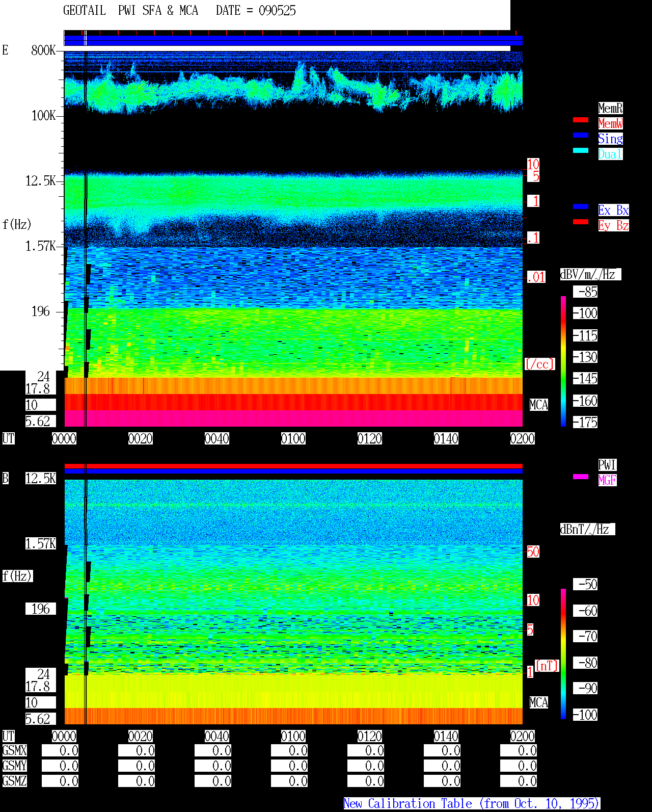Screen dimensions: 652x812
Task: Click the 0100 UT label under the E spectrogram
Action: pyautogui.click(x=293, y=438)
